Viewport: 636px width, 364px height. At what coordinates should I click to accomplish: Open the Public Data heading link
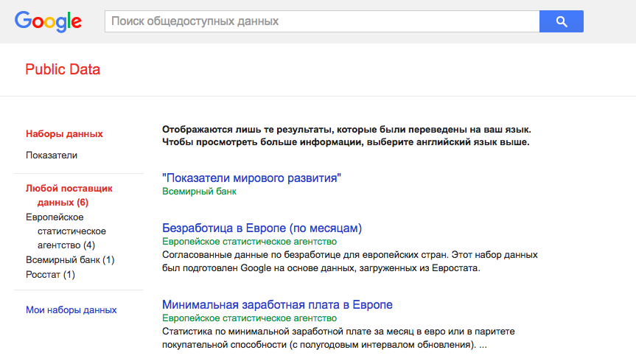tap(63, 69)
